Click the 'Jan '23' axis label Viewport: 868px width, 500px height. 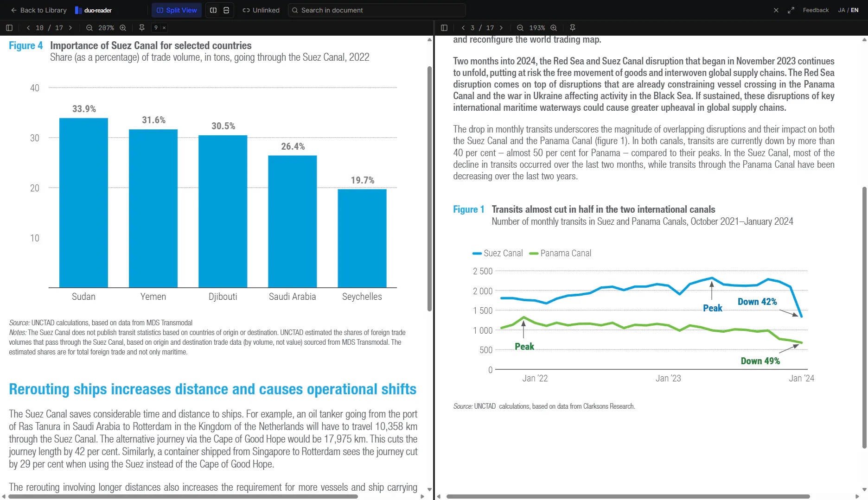tap(668, 378)
